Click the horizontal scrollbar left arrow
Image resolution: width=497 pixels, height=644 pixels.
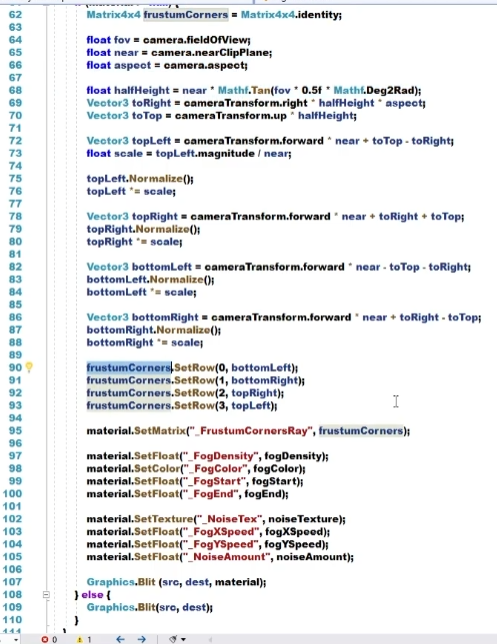(x=210, y=639)
